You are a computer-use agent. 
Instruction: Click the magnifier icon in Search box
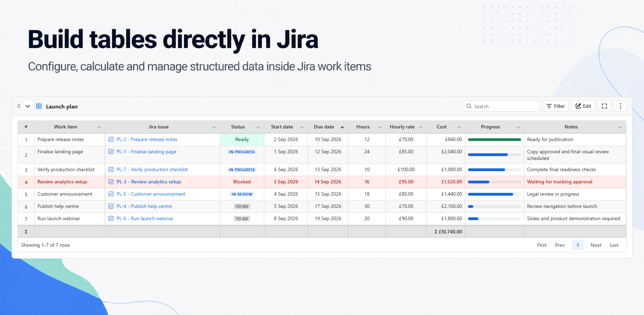(469, 106)
